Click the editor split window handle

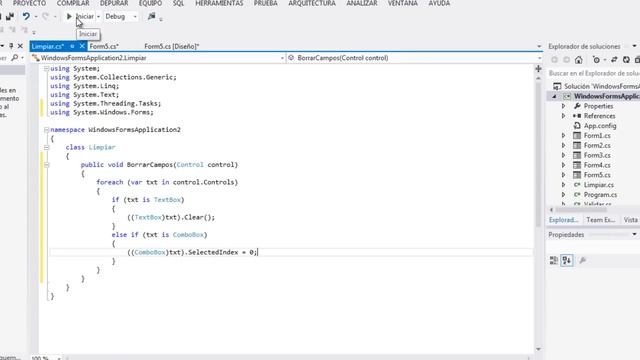click(x=538, y=69)
